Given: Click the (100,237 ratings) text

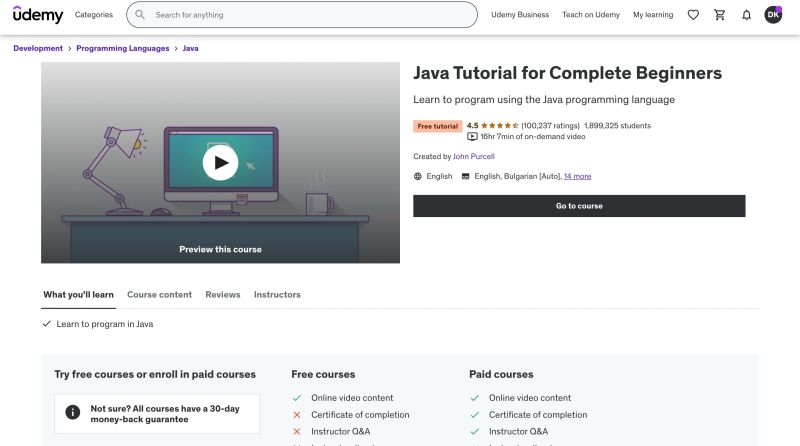Looking at the screenshot, I should [551, 126].
